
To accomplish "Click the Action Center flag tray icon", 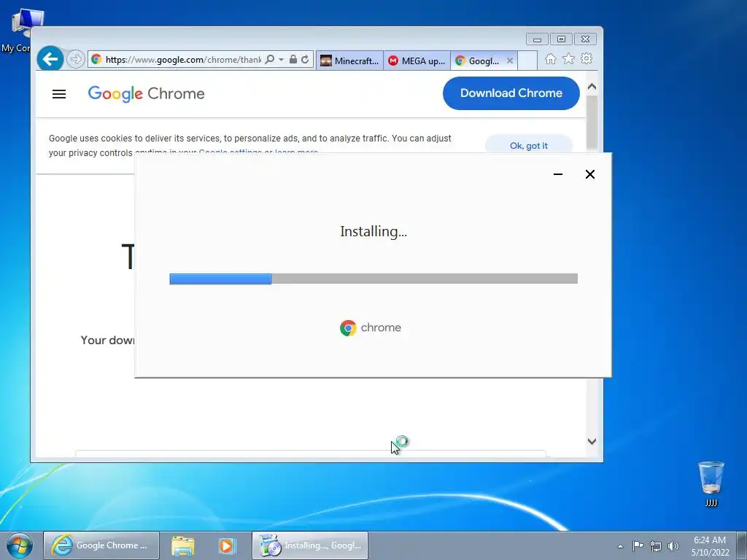I will click(x=638, y=545).
